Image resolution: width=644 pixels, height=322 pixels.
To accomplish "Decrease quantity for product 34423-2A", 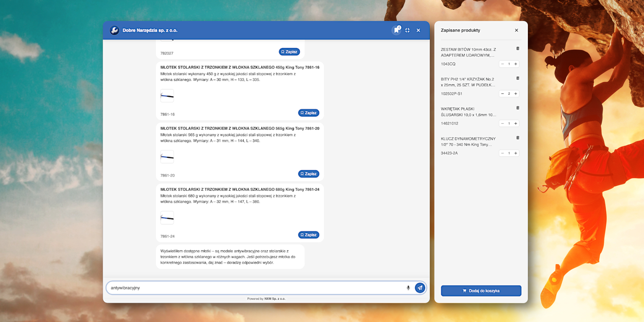I will click(502, 153).
